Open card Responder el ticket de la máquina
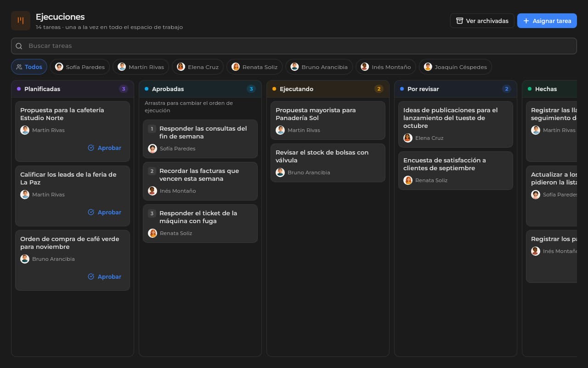The width and height of the screenshot is (588, 368). click(200, 224)
